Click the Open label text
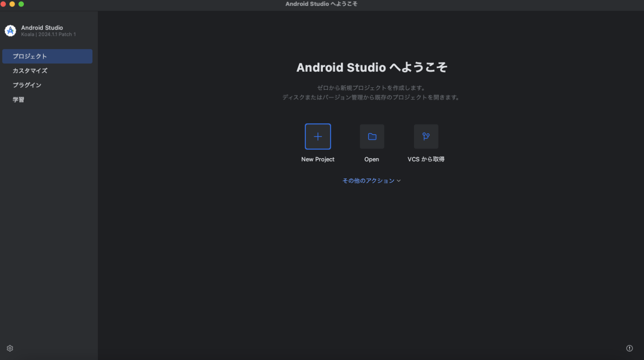644x360 pixels. click(x=372, y=160)
